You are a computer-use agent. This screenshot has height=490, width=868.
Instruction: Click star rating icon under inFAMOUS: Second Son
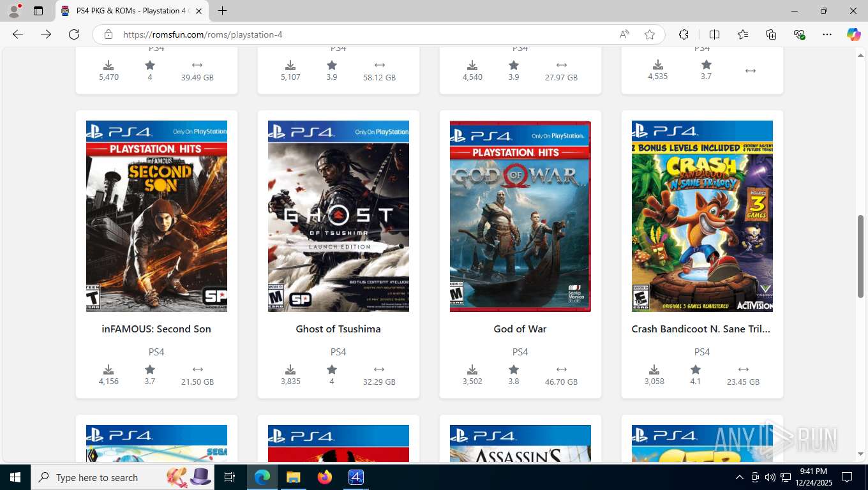pos(150,370)
